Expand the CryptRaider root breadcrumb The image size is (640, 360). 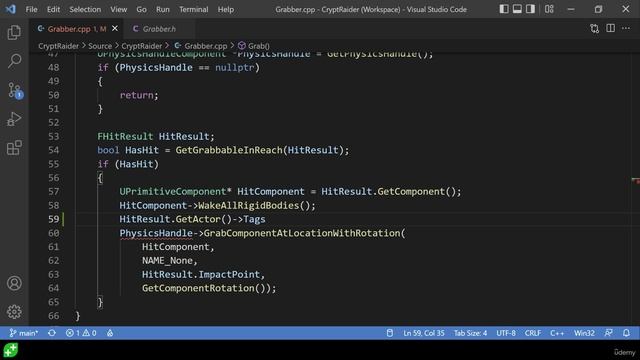[x=58, y=46]
